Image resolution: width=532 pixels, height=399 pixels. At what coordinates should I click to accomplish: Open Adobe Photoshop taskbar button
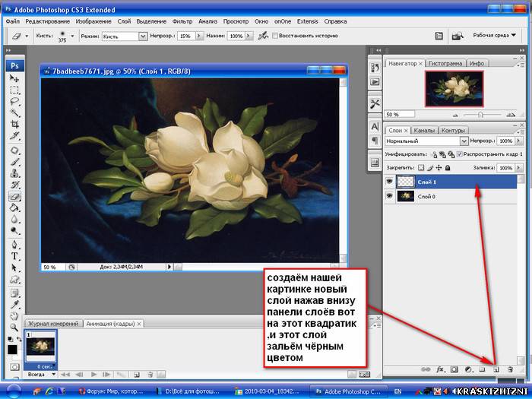click(348, 391)
